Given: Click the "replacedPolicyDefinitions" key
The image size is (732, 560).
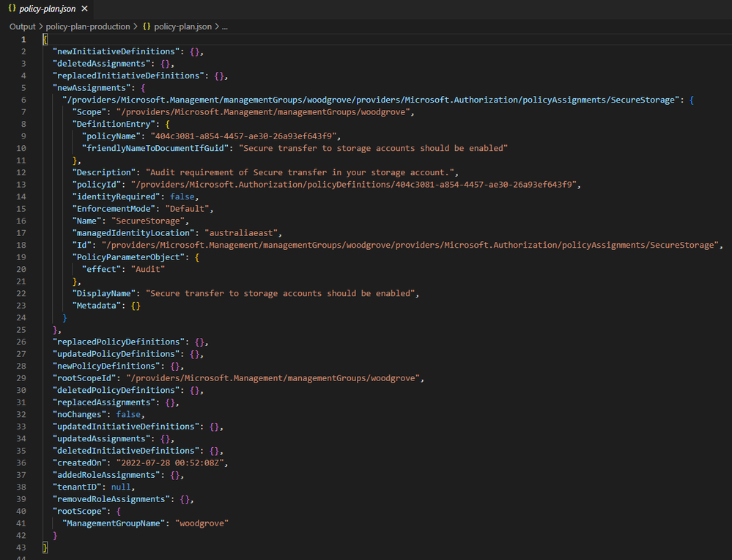Looking at the screenshot, I should (119, 342).
